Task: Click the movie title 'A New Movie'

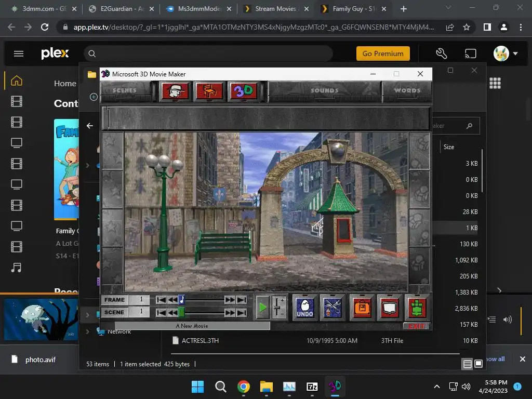Action: tap(192, 326)
